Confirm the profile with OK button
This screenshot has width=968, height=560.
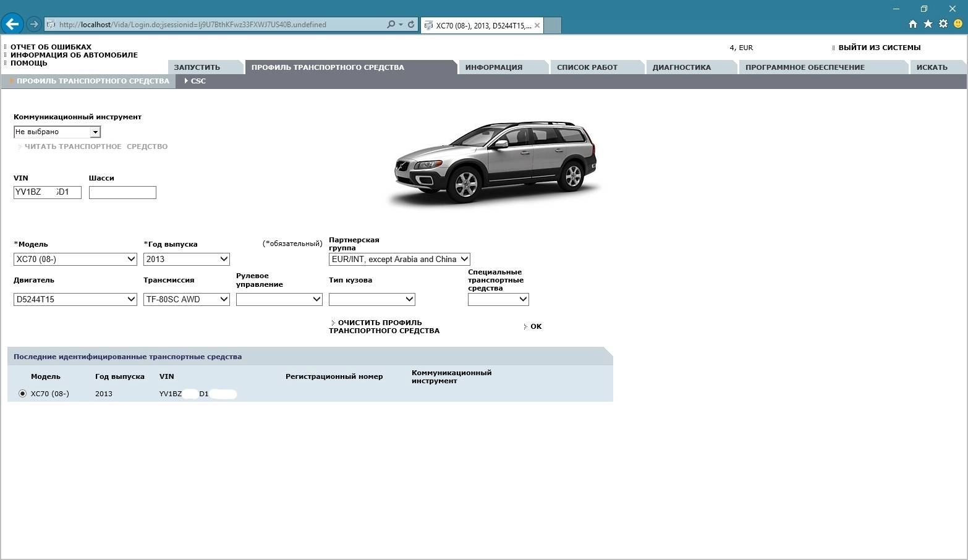(x=536, y=326)
